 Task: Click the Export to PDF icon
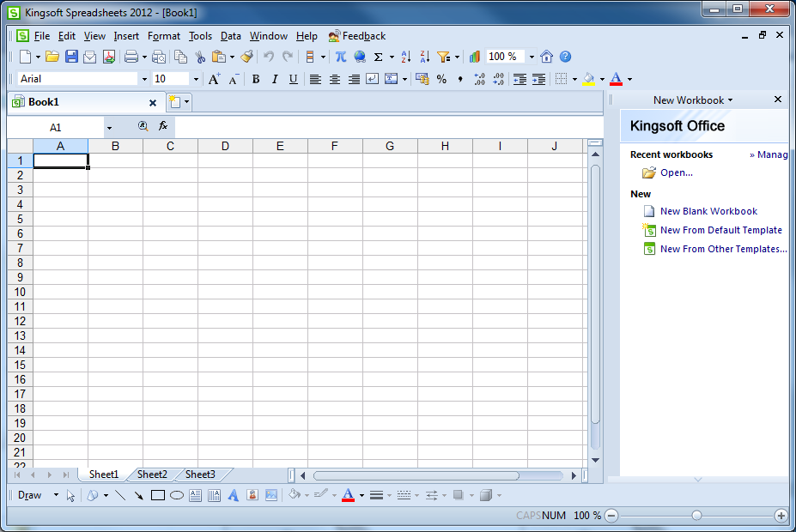coord(109,57)
